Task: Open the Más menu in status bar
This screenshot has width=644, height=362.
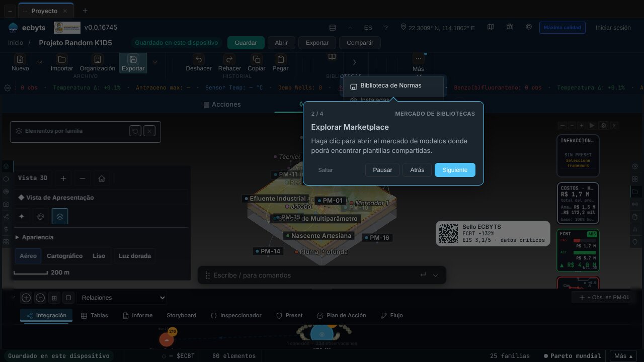Action: click(x=623, y=356)
